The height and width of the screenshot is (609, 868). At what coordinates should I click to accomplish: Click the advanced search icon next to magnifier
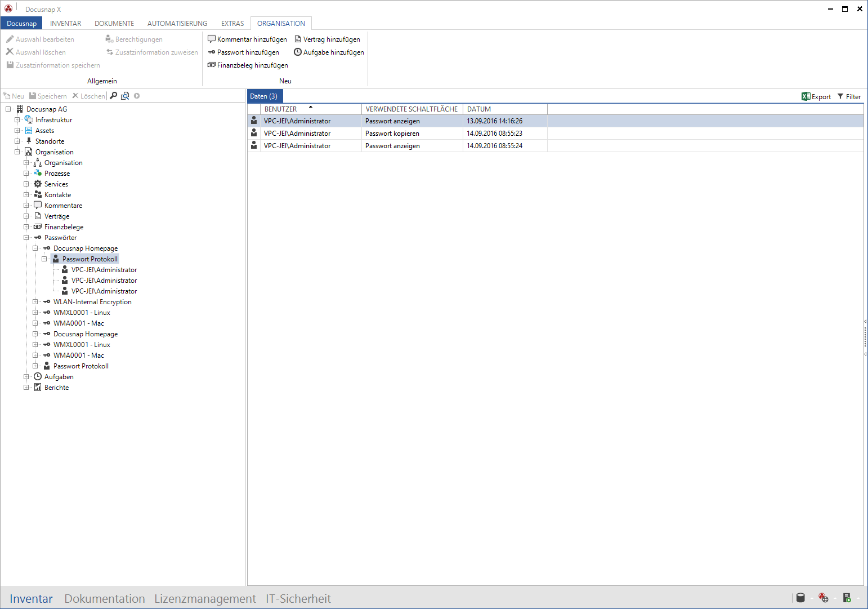125,96
